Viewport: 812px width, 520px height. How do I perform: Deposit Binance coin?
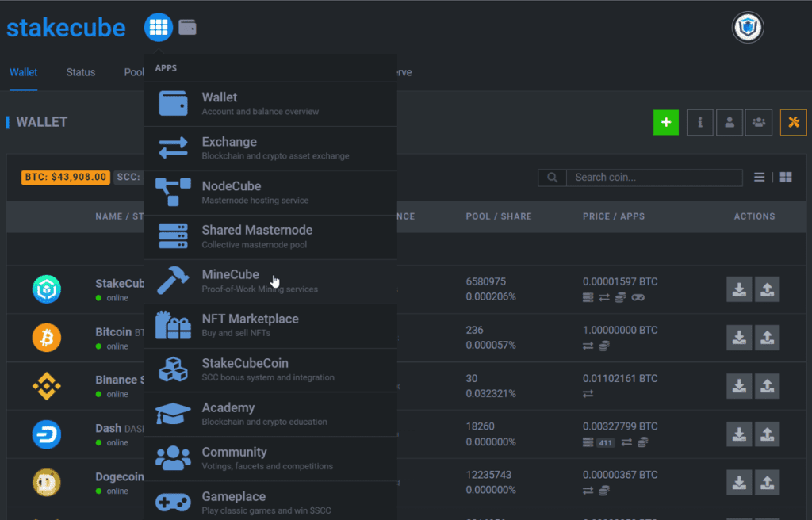click(739, 386)
